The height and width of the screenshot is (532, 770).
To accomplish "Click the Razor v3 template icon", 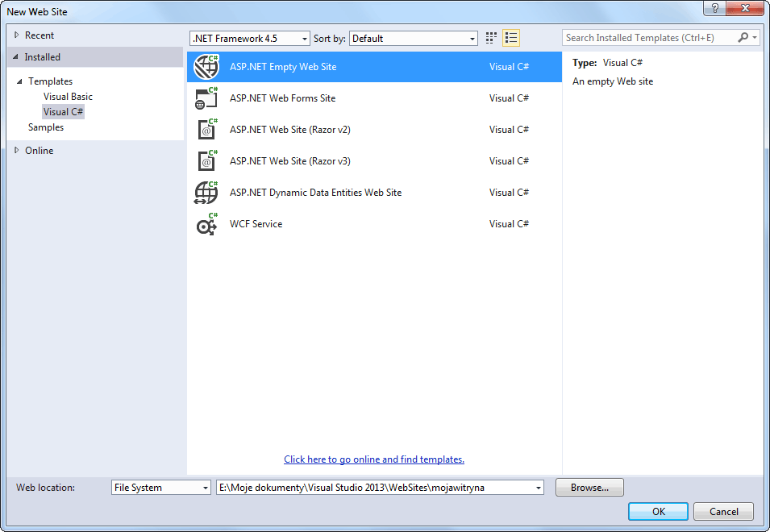I will pos(206,161).
